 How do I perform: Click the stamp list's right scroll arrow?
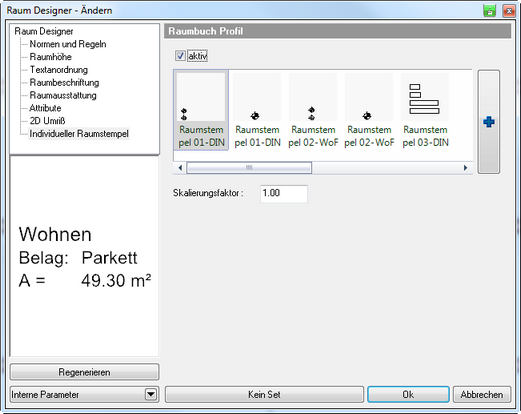[465, 168]
